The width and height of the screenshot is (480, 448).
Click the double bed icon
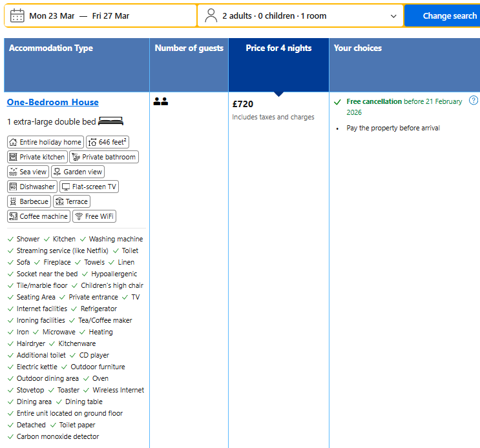pyautogui.click(x=110, y=121)
